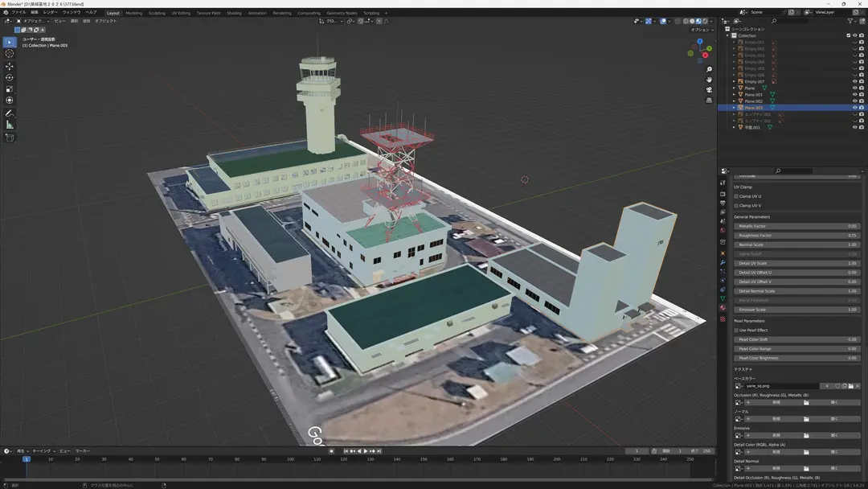Click the zoom magnifier icon in viewport
Screen dimensions: 868x489
tap(709, 70)
